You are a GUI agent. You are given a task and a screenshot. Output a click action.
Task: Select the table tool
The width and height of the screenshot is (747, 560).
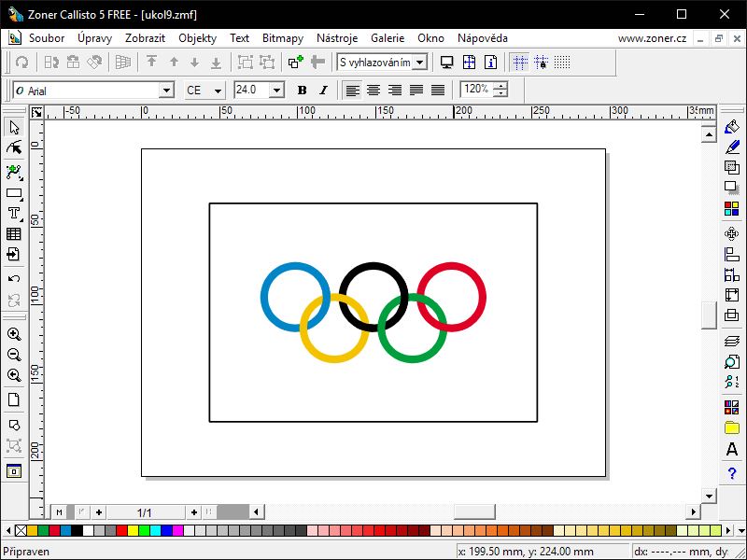click(x=14, y=234)
